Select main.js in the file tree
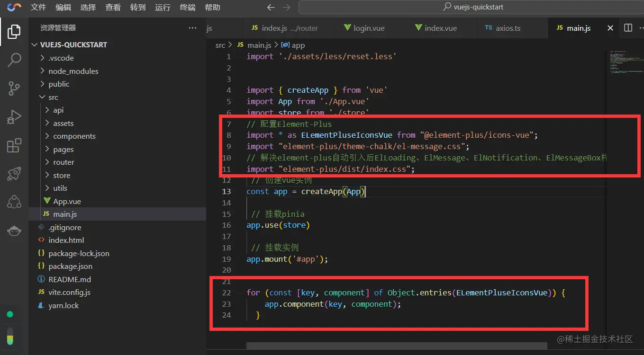This screenshot has width=644, height=355. (x=117, y=214)
